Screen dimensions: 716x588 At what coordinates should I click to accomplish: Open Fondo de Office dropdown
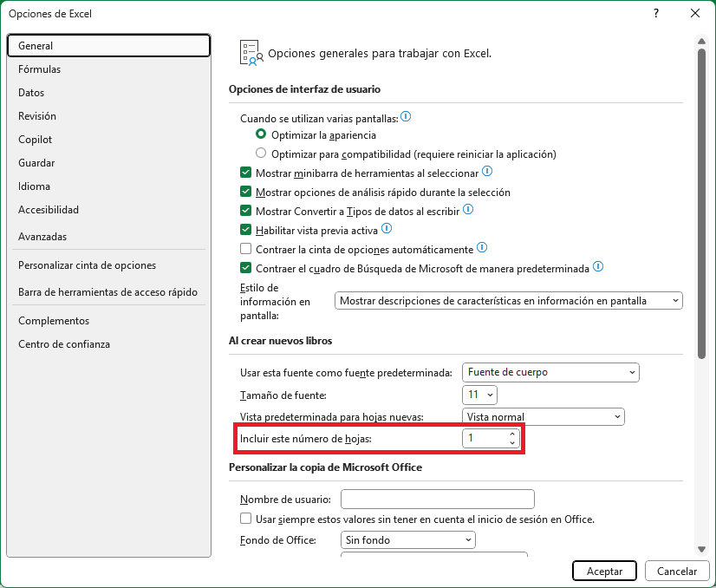tap(408, 540)
